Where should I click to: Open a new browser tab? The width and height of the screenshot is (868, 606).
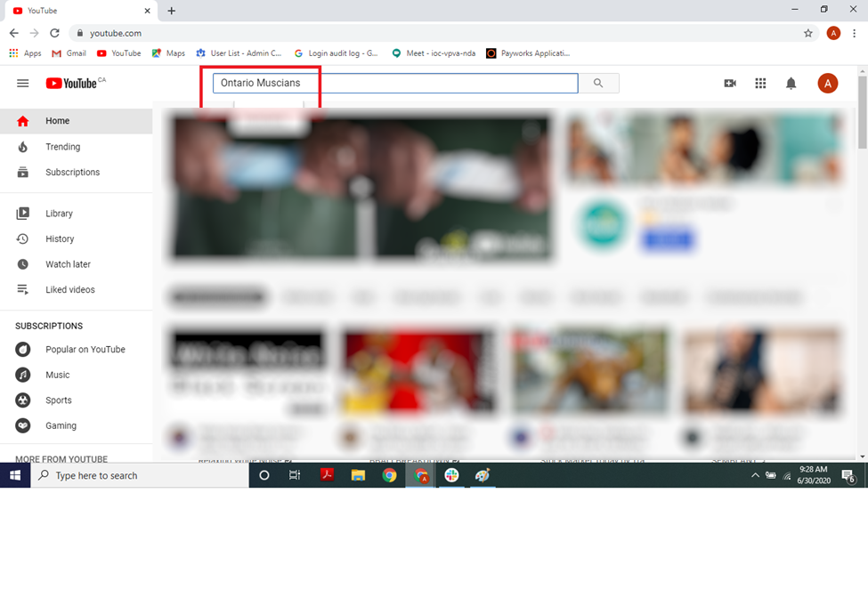(172, 11)
